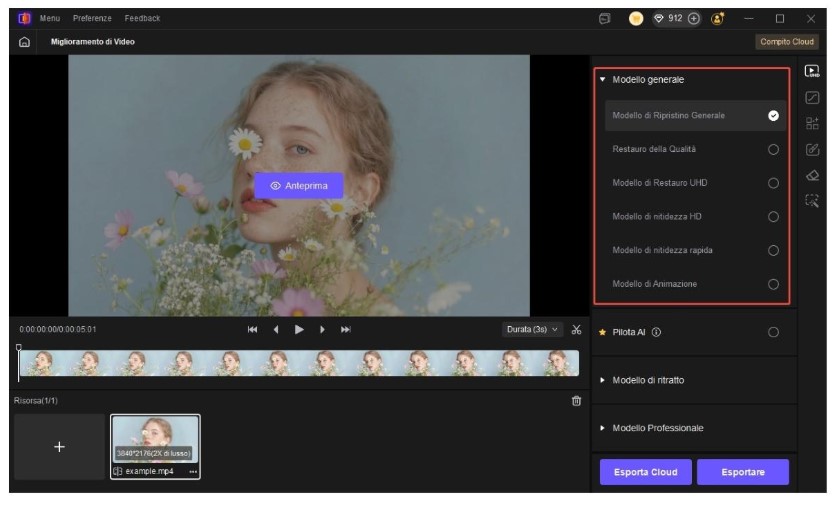This screenshot has height=507, width=838.
Task: Click the timeline playhead marker
Action: (19, 348)
